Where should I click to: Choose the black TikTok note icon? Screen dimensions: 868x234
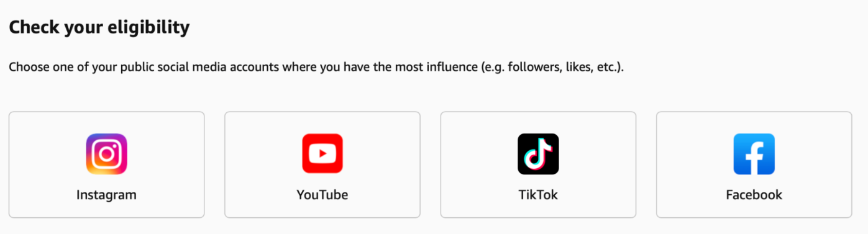tap(538, 154)
